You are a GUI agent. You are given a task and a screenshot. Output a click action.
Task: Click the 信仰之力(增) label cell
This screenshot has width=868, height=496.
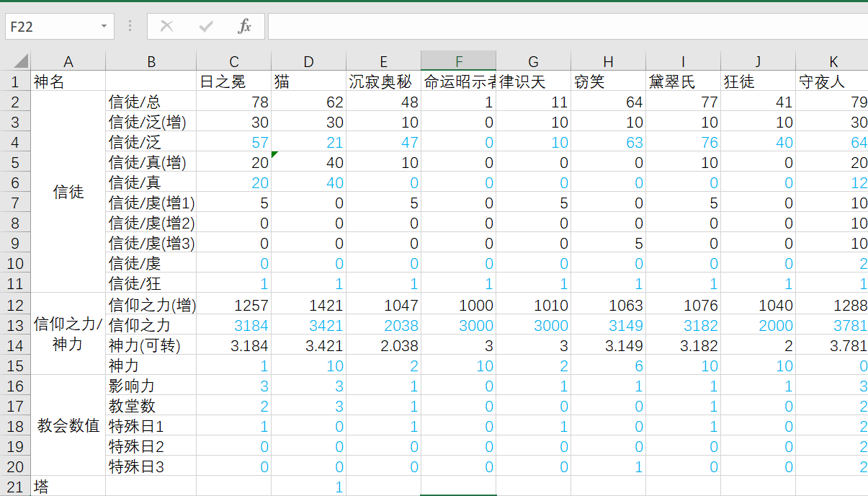151,305
